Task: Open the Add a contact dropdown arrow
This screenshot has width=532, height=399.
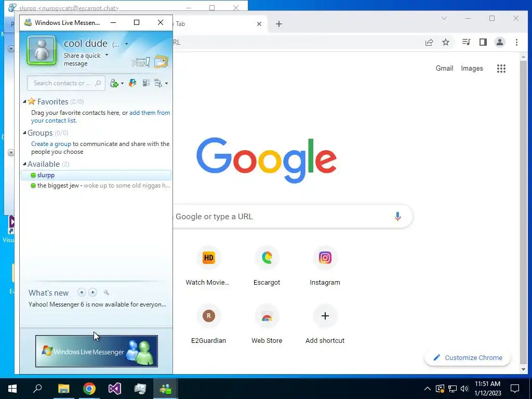Action: 122,84
